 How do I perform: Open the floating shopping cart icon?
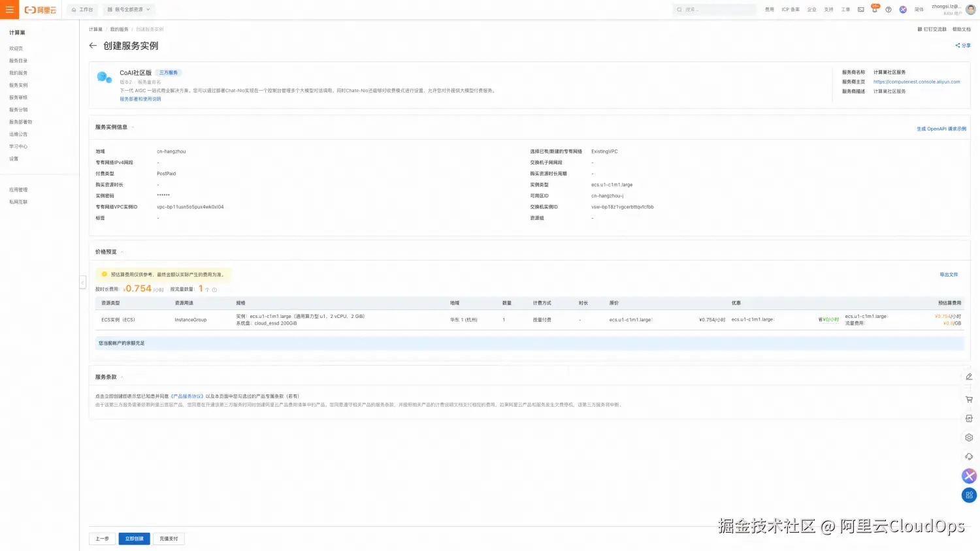(x=969, y=399)
